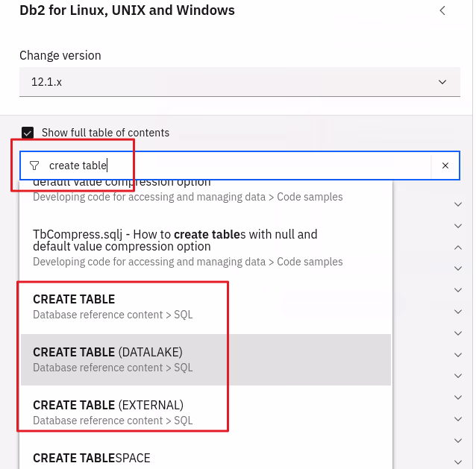
Task: Open TbCompress.sqlj create tables result
Action: pyautogui.click(x=205, y=248)
